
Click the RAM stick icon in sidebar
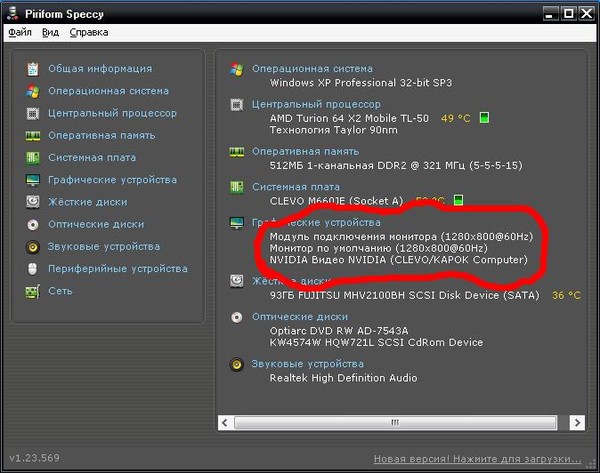(33, 135)
